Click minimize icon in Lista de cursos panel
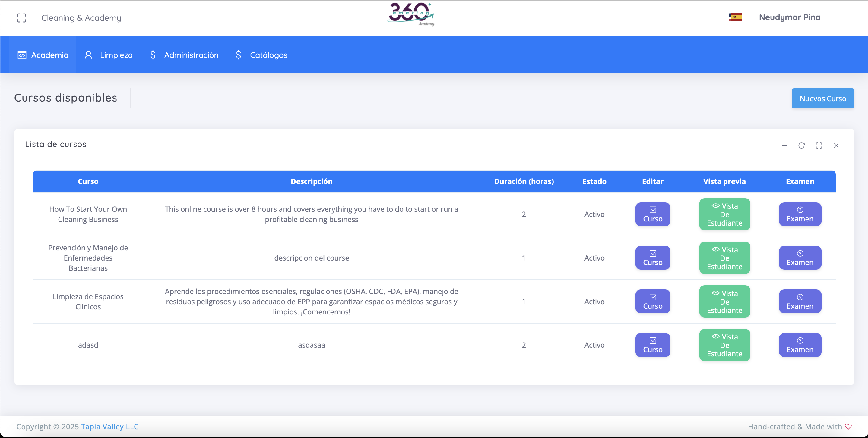Image resolution: width=868 pixels, height=438 pixels. click(784, 145)
